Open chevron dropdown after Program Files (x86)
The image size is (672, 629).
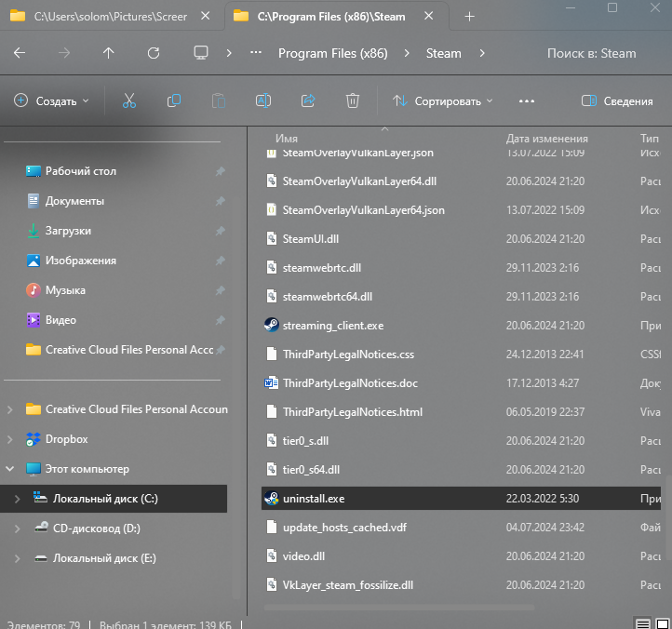click(x=407, y=53)
